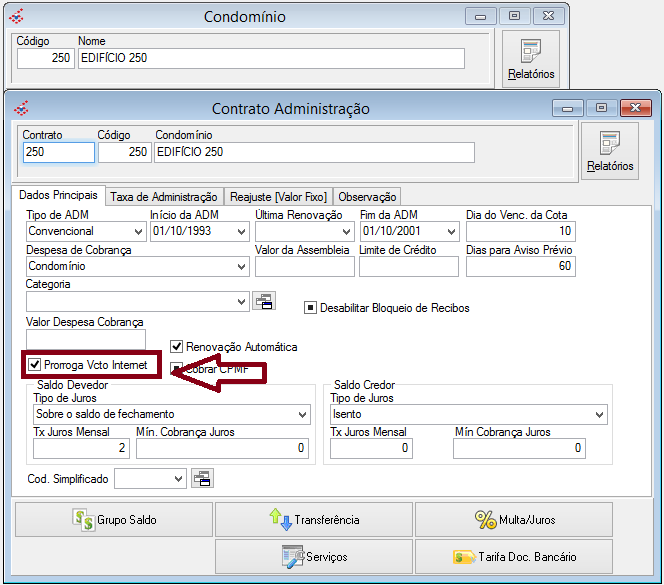Open Grupo Saldo button
This screenshot has width=664, height=585.
[114, 520]
